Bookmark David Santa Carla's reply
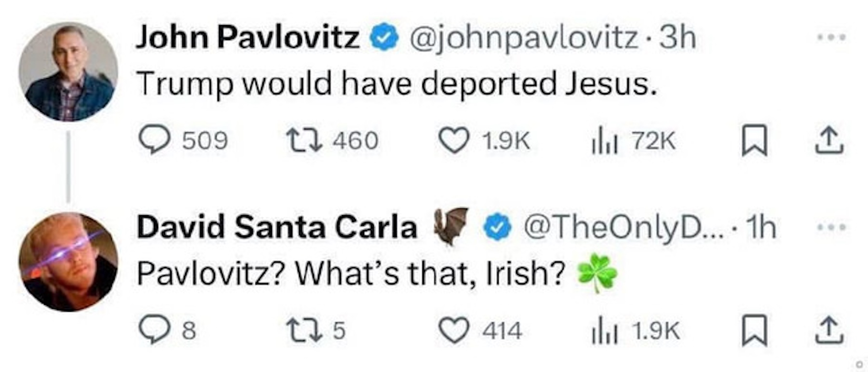868x372 pixels. tap(754, 330)
